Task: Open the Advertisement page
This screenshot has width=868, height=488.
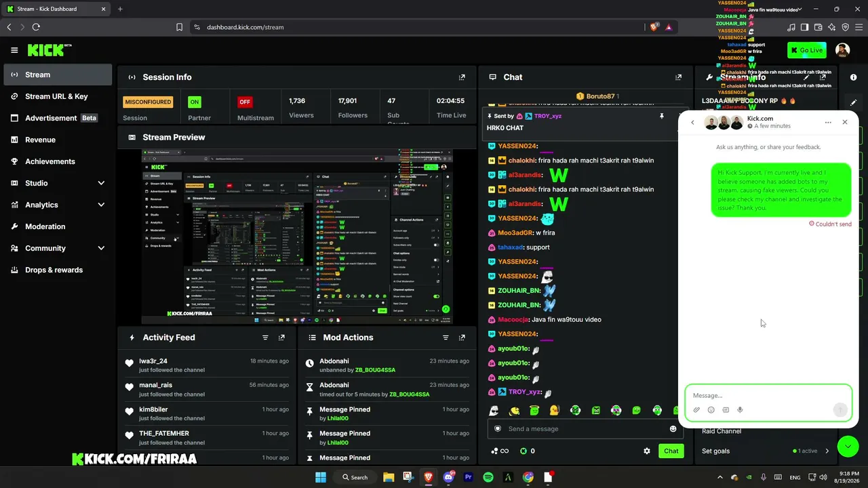Action: point(58,118)
